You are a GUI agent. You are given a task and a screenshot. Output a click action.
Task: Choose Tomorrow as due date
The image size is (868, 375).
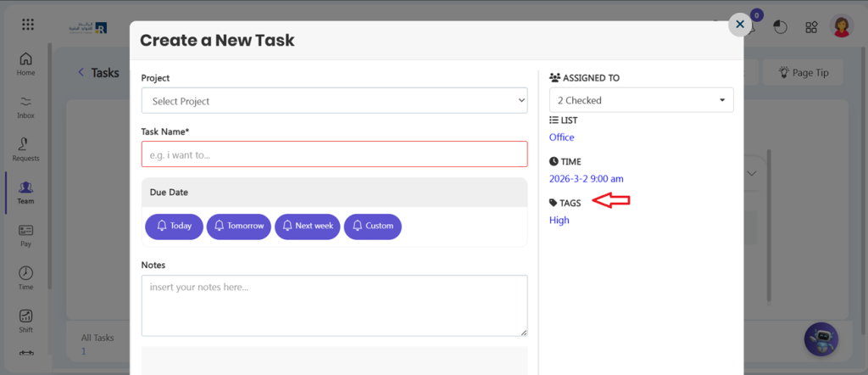(x=239, y=227)
